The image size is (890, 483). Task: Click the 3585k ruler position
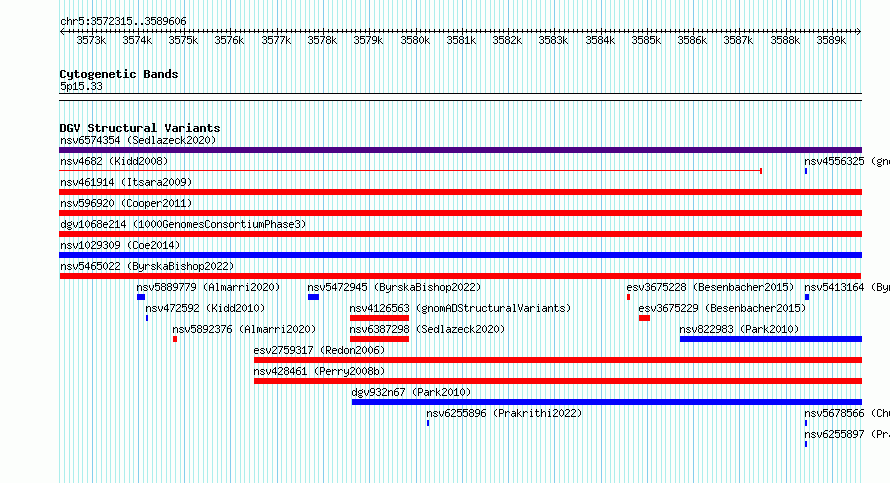pyautogui.click(x=646, y=40)
